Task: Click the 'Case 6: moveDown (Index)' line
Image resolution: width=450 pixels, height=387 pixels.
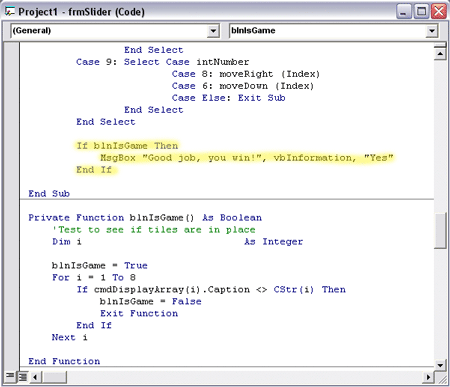Action: click(243, 86)
